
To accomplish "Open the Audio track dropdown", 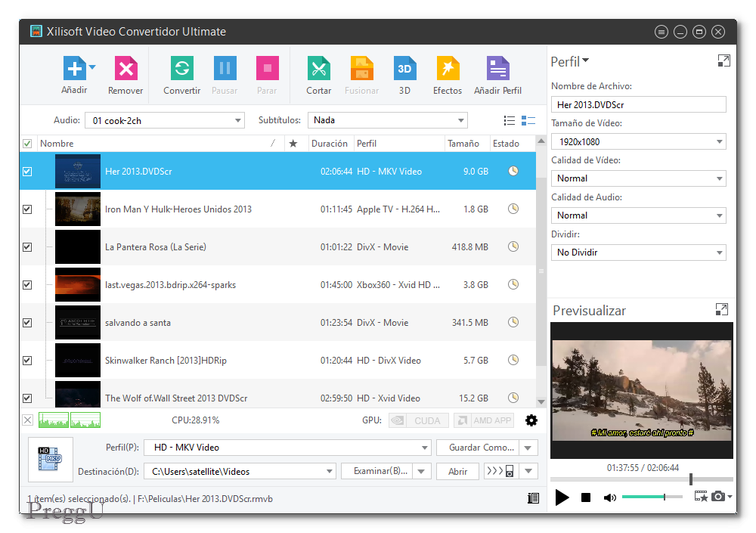I will [165, 121].
